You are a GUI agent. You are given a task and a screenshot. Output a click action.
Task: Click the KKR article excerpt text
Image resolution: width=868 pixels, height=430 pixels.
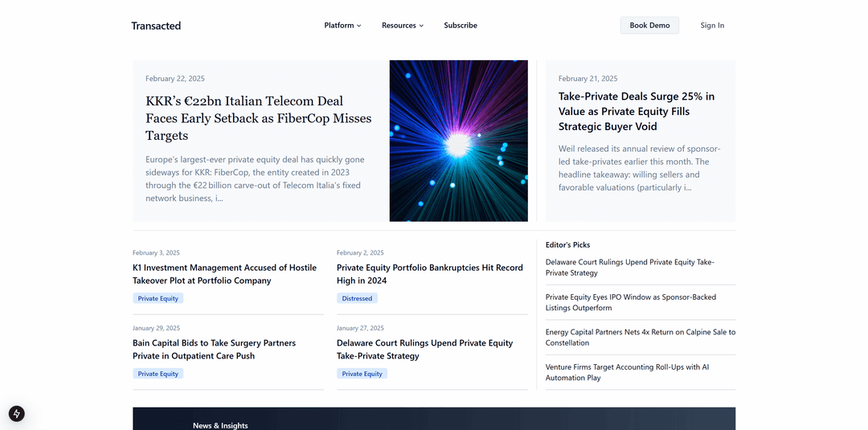coord(256,178)
